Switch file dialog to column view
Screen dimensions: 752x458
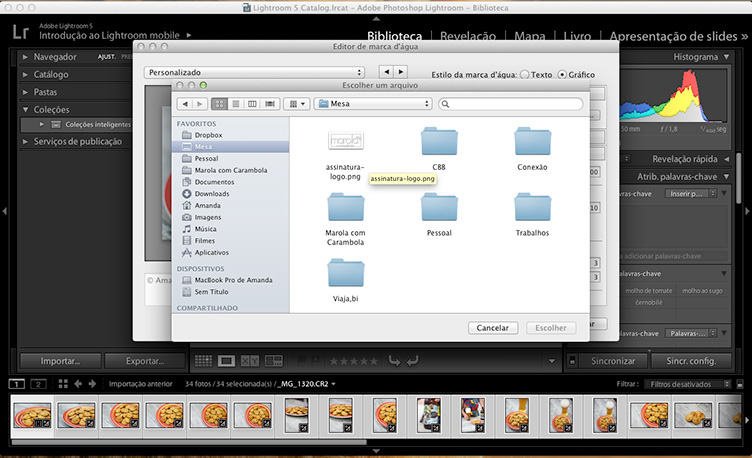point(252,104)
